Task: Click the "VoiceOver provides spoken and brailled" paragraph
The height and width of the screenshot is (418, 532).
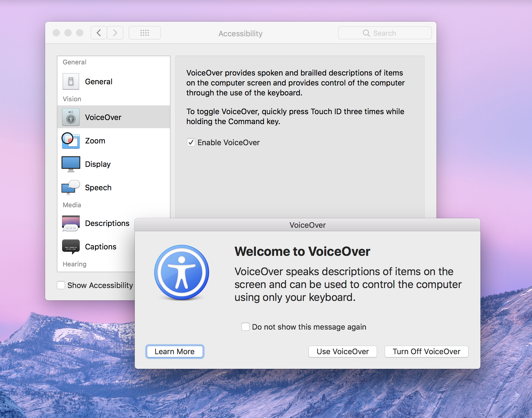Action: pos(295,83)
